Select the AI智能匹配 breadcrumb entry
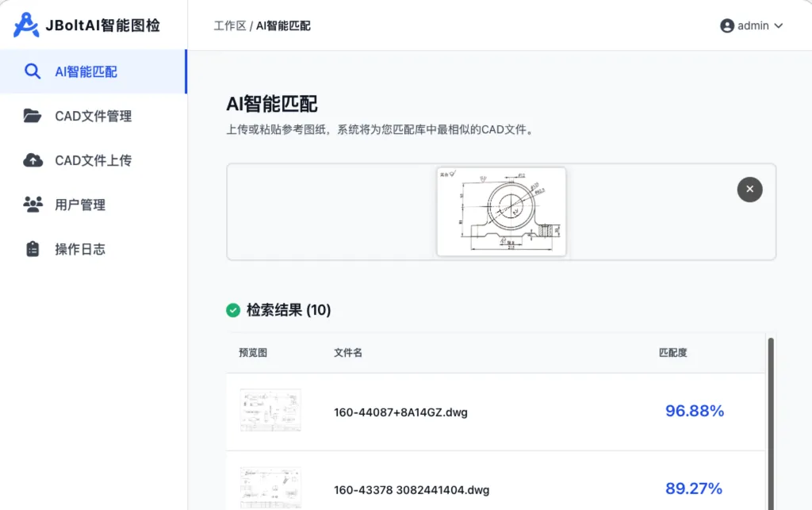The height and width of the screenshot is (510, 812). tap(282, 25)
